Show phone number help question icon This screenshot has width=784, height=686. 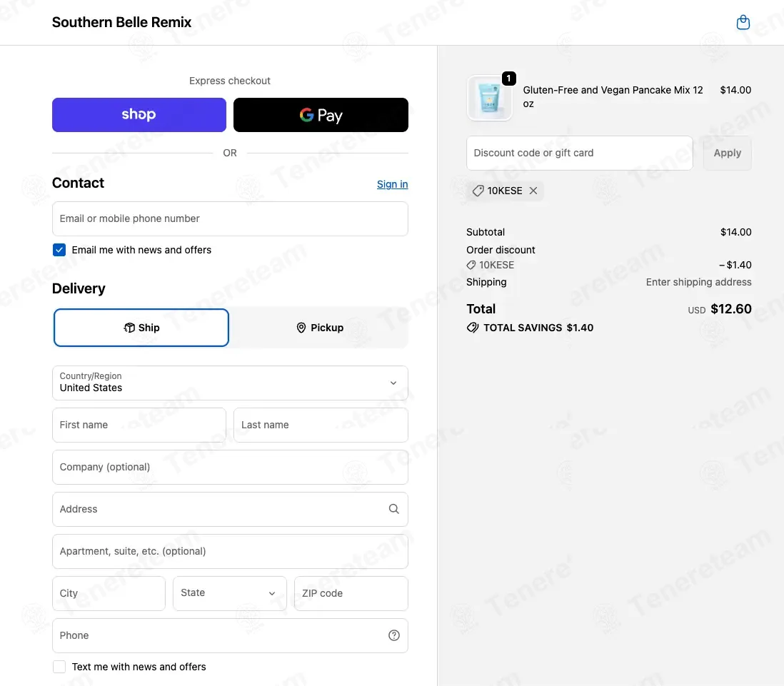pyautogui.click(x=394, y=635)
